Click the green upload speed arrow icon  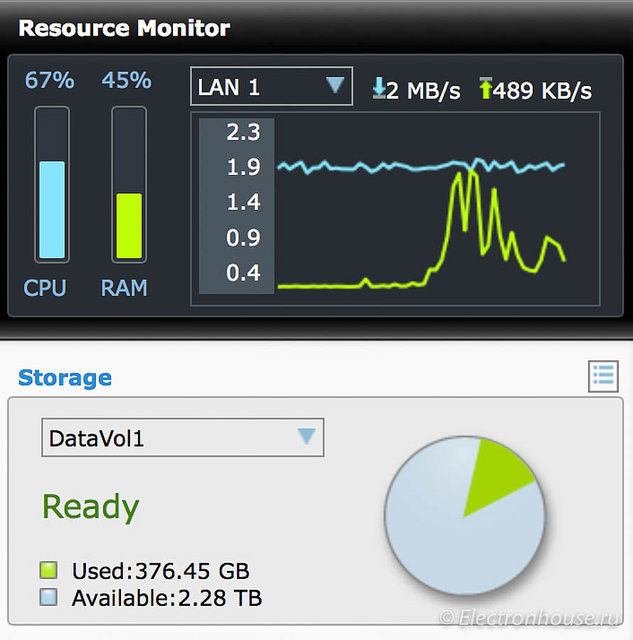coord(486,88)
